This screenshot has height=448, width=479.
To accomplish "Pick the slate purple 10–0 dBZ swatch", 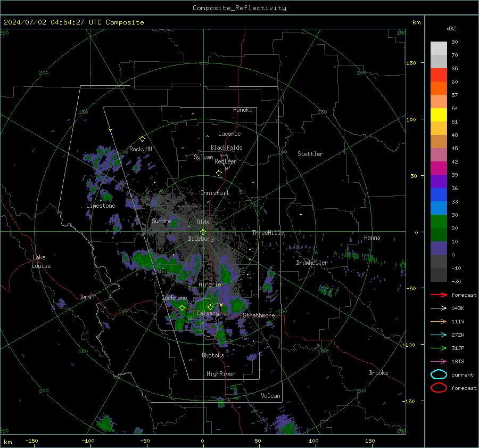I will coord(439,248).
